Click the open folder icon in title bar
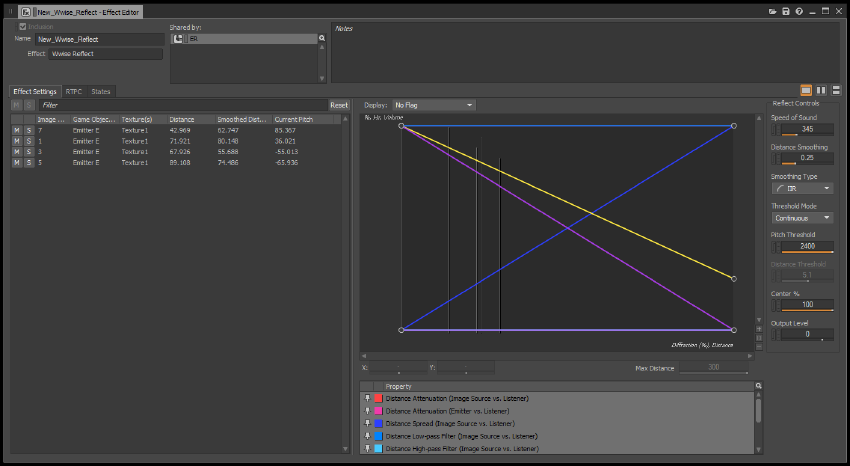 (773, 11)
